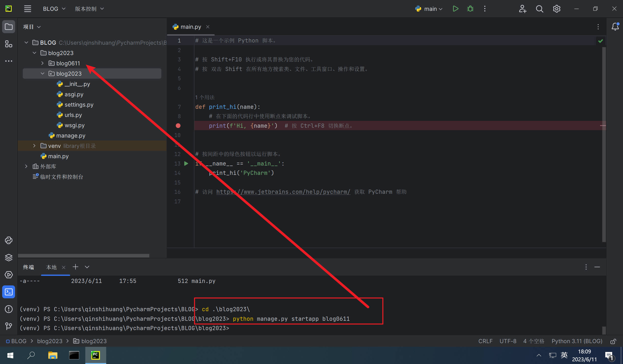This screenshot has width=623, height=364.
Task: Open more run actions menu
Action: pos(485,9)
